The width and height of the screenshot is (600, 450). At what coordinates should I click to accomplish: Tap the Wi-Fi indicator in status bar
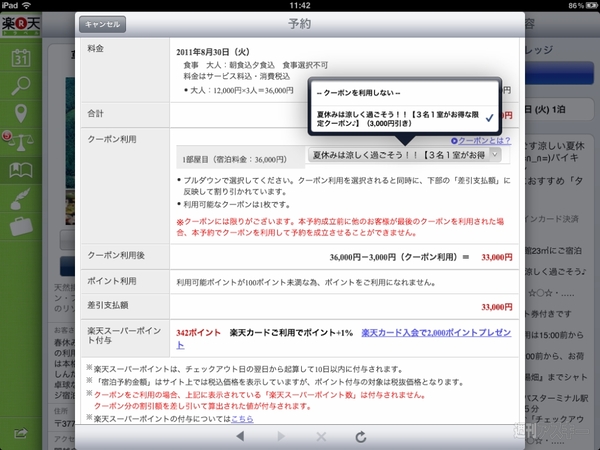pos(26,5)
